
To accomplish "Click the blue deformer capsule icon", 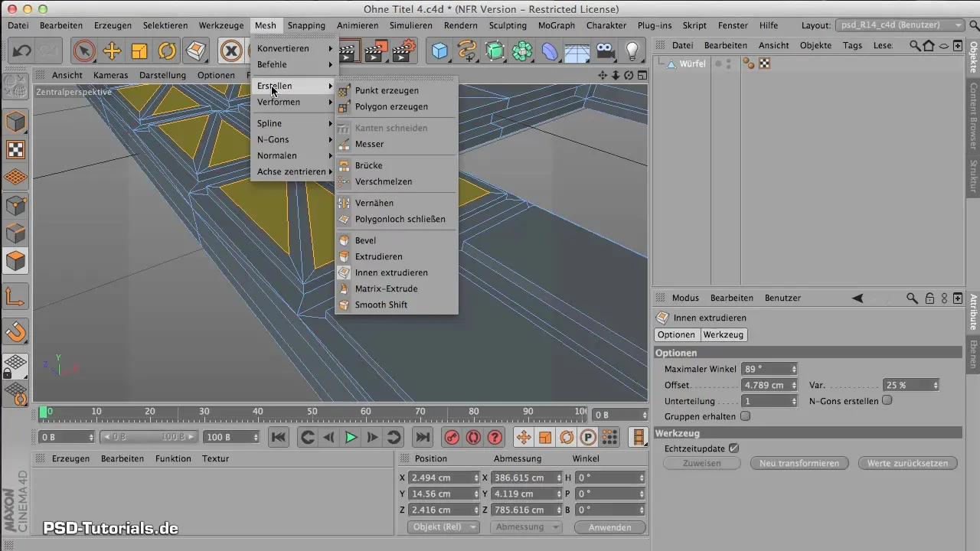I will tap(550, 51).
